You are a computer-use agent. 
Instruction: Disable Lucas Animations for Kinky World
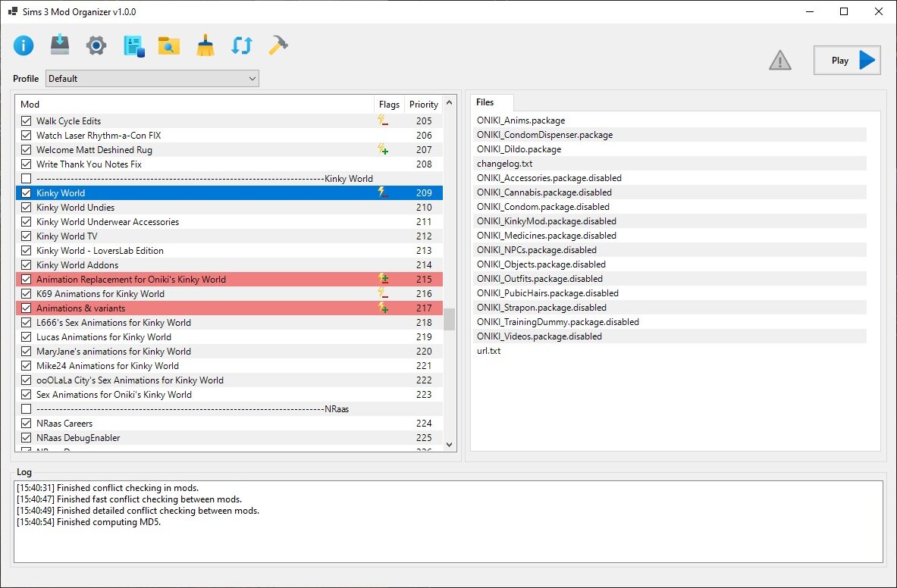(x=26, y=336)
